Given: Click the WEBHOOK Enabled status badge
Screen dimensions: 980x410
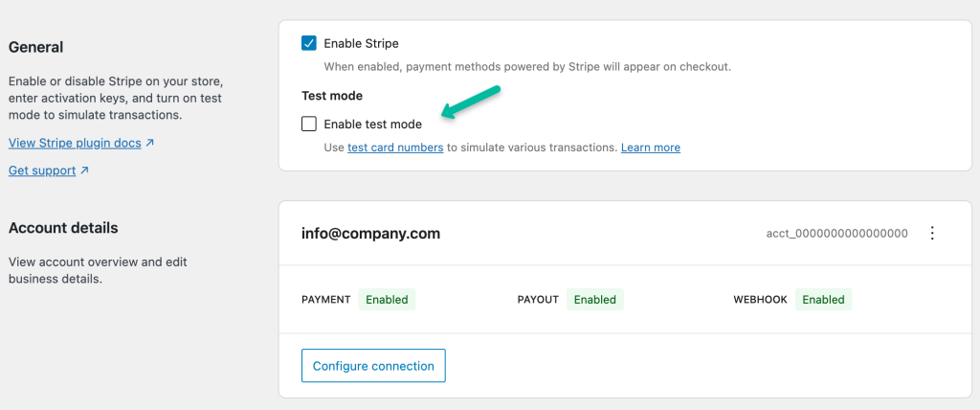Looking at the screenshot, I should pos(823,299).
